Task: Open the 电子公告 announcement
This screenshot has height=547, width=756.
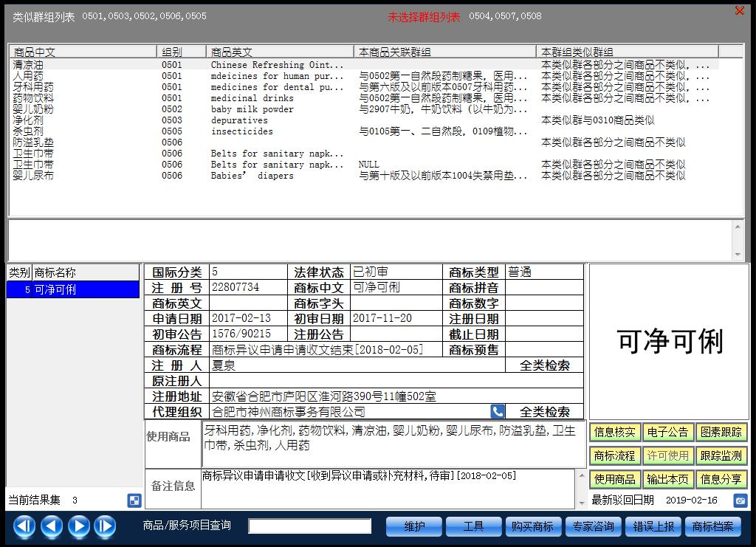Action: pyautogui.click(x=667, y=432)
